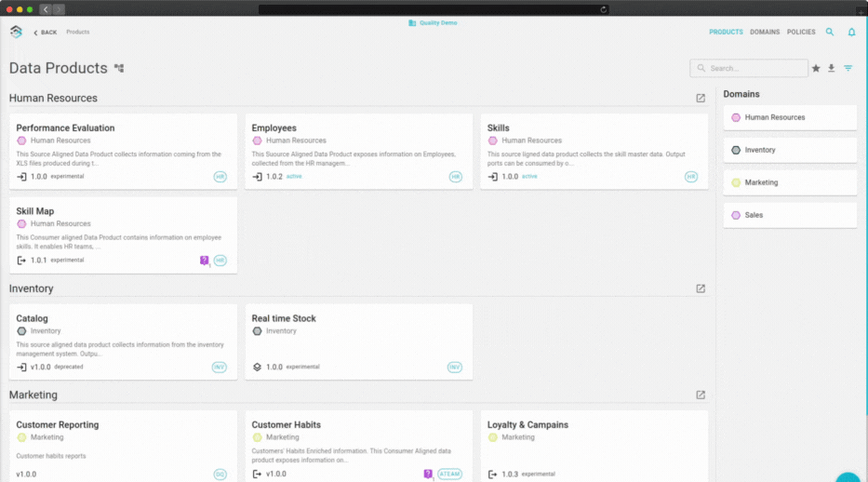Click INV team badge on Catalog card
The width and height of the screenshot is (868, 482).
click(220, 367)
